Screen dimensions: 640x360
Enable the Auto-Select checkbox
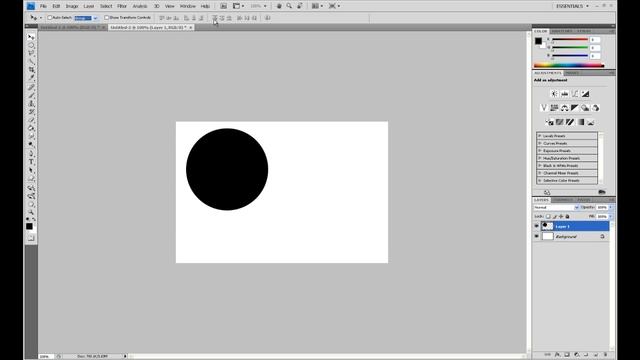(50, 18)
